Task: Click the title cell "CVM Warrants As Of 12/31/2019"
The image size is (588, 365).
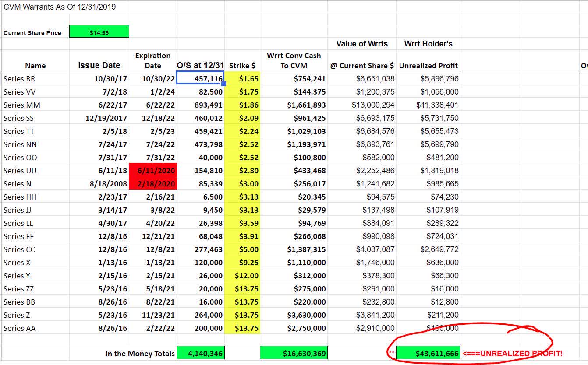Action: [60, 7]
